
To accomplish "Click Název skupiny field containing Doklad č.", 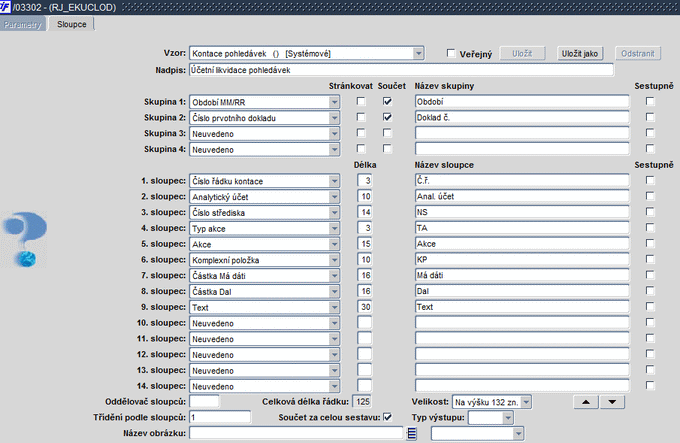I will (522, 117).
